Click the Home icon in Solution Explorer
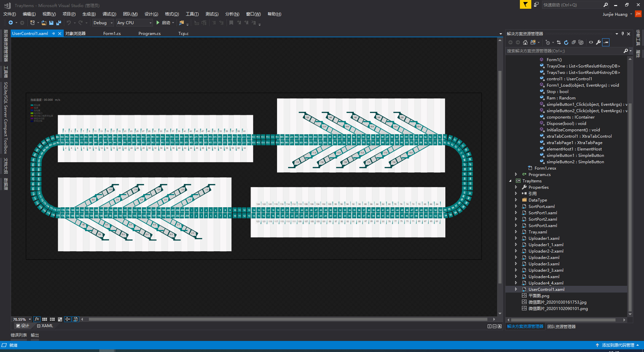 [x=525, y=42]
